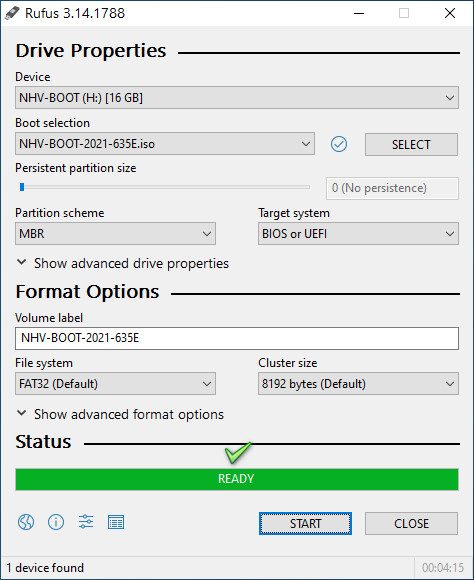
Task: Click the Rufus USB drive title icon
Action: point(12,13)
